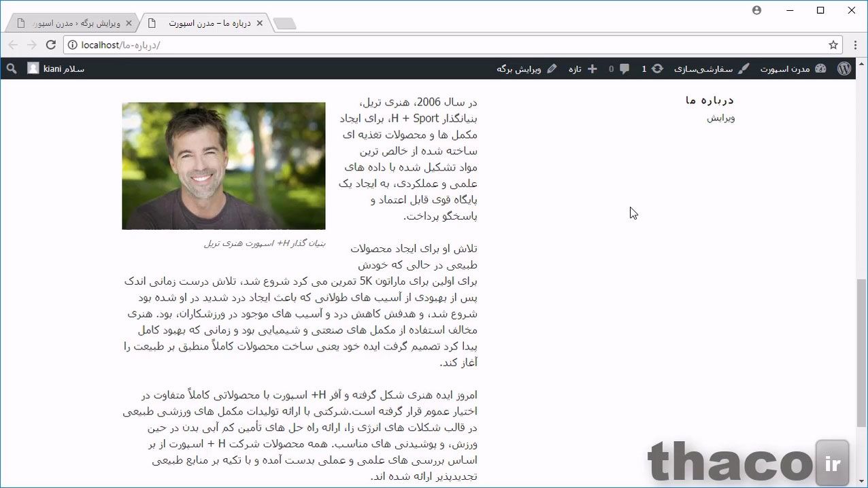Open the admin bar search magnifier
This screenshot has height=488, width=868.
point(12,69)
